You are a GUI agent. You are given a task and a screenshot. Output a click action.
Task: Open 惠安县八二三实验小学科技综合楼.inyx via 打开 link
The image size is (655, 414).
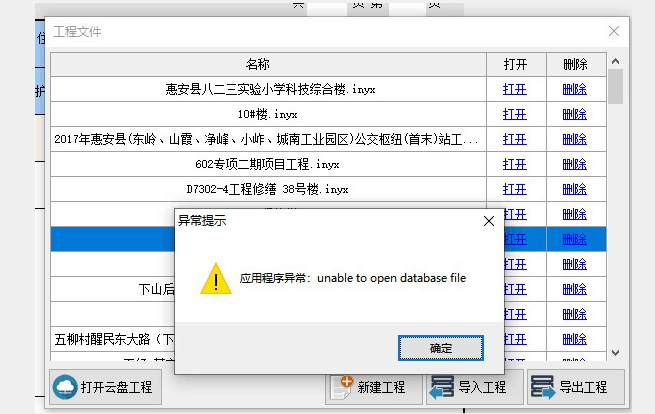[x=515, y=88]
